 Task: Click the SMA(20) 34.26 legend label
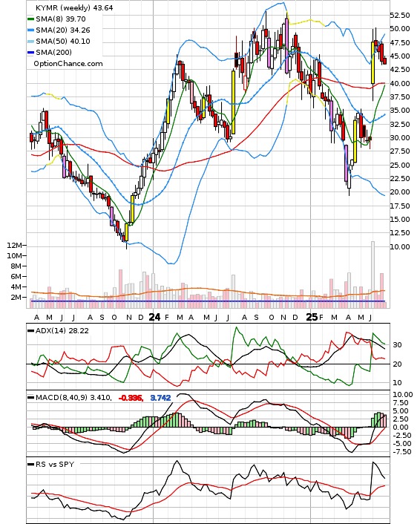63,30
